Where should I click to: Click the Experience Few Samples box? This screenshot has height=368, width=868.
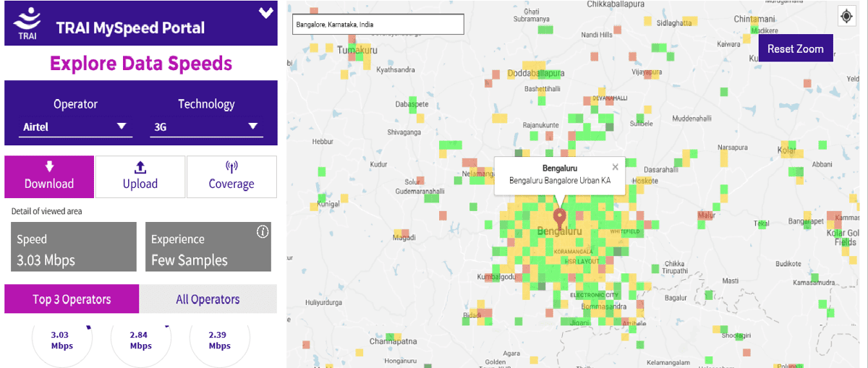209,247
